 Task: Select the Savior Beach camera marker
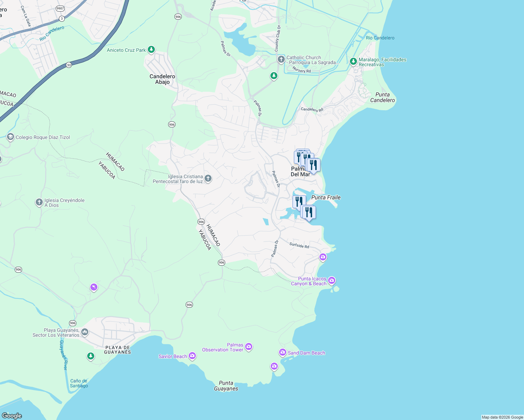(192, 356)
